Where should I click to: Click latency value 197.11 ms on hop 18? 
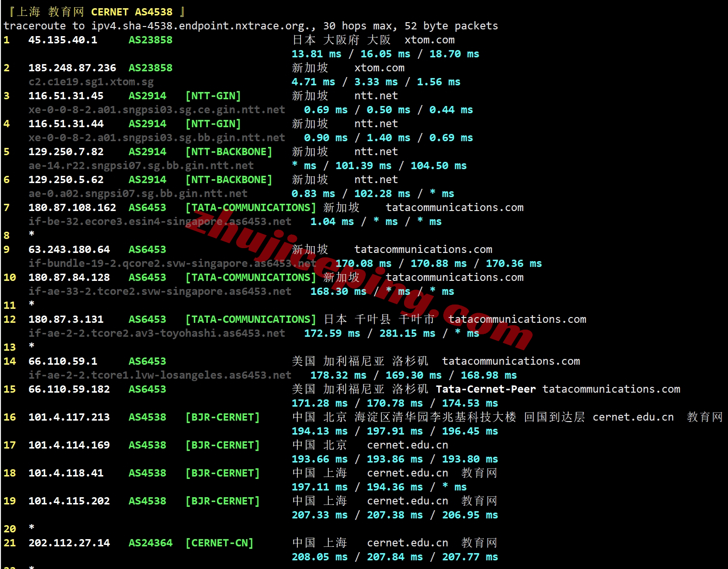click(x=320, y=487)
